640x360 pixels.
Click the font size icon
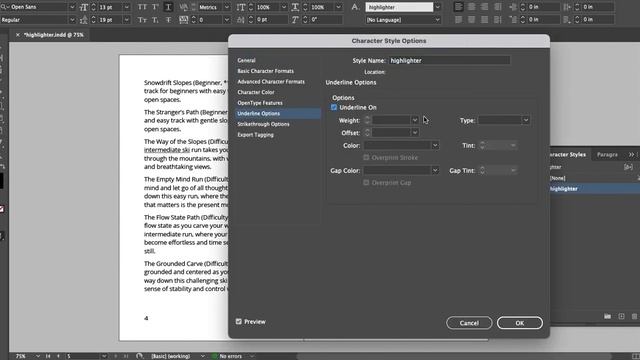[x=84, y=7]
